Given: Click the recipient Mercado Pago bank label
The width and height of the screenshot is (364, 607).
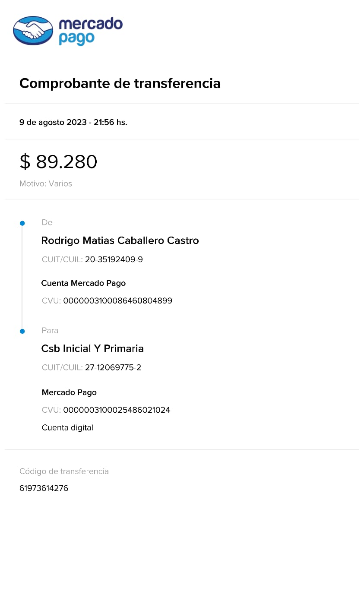Looking at the screenshot, I should pos(69,392).
